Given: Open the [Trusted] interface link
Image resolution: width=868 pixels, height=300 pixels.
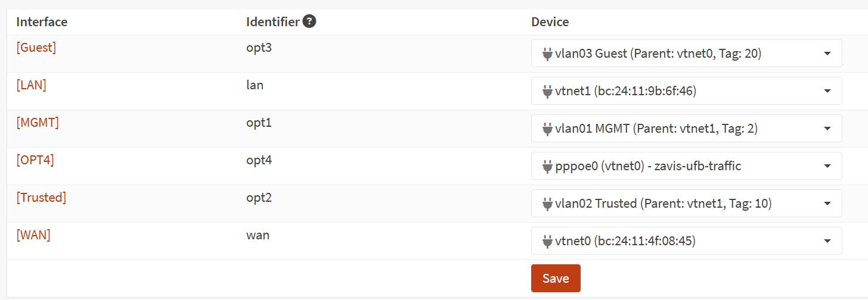Looking at the screenshot, I should [x=41, y=198].
